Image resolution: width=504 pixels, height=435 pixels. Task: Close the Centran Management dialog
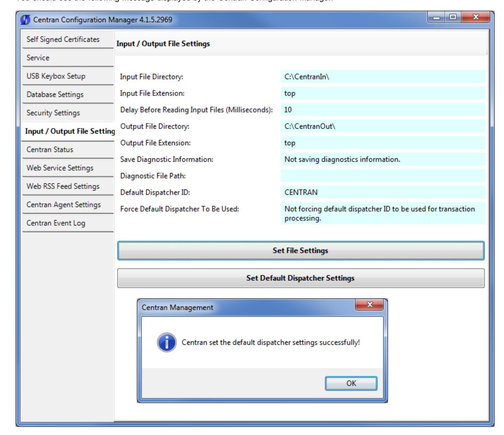(x=369, y=305)
